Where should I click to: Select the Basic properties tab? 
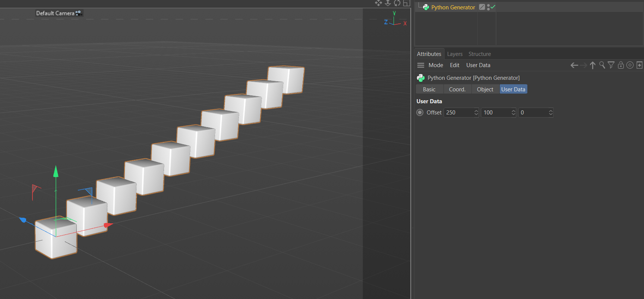pyautogui.click(x=429, y=89)
